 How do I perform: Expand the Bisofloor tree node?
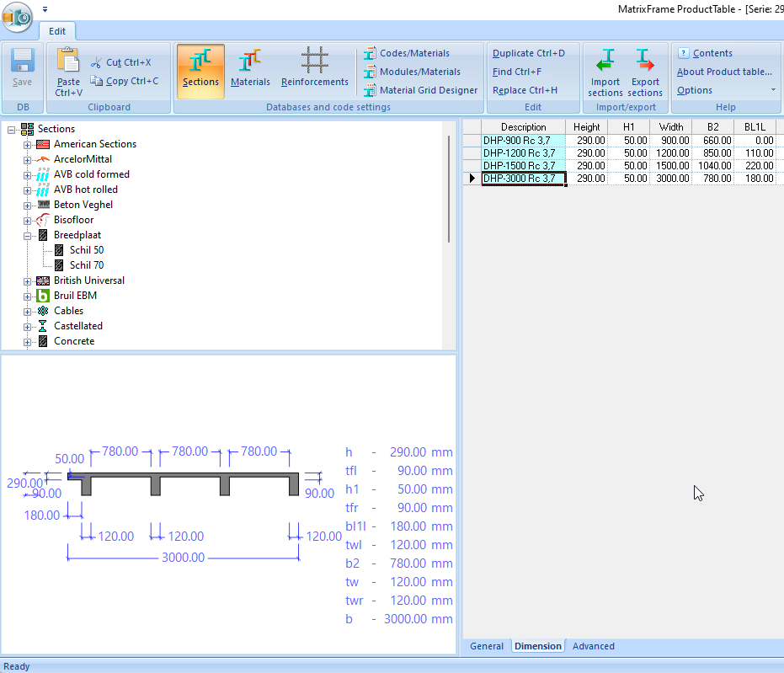click(28, 221)
